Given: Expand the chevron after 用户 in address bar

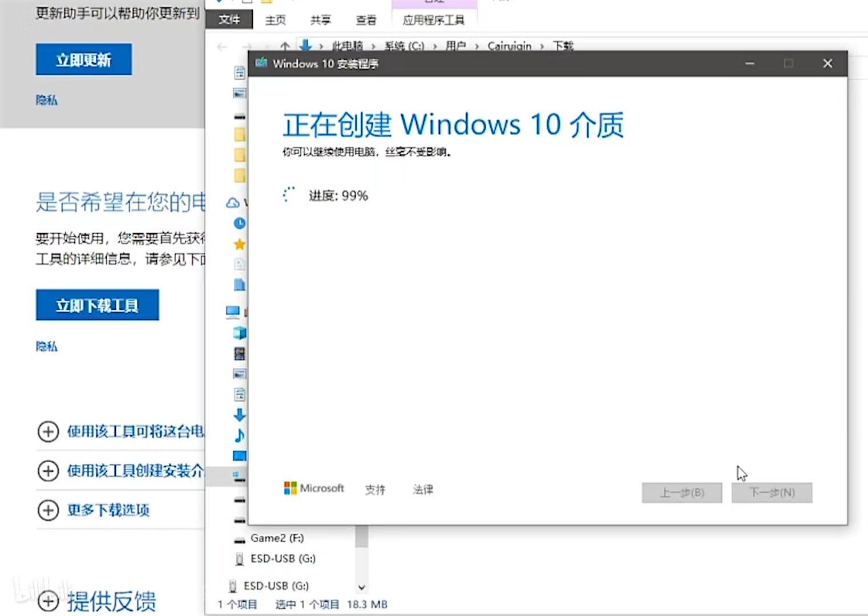Looking at the screenshot, I should click(x=477, y=46).
